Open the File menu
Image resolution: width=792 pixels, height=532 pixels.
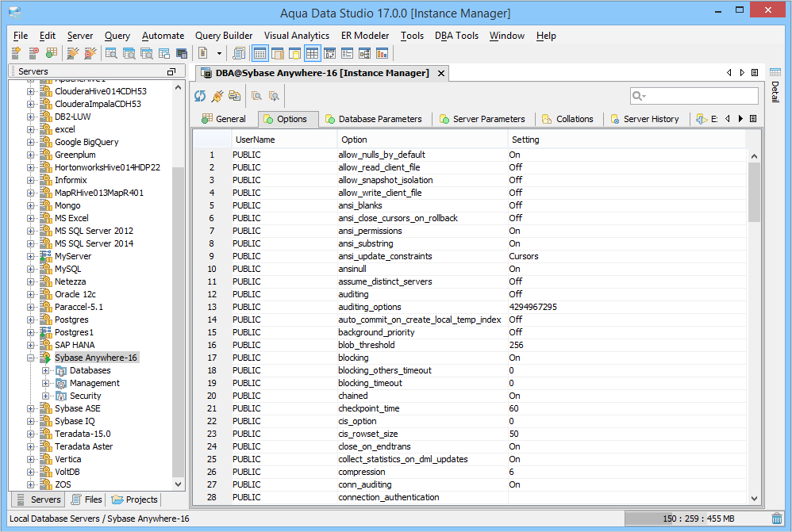click(x=21, y=36)
